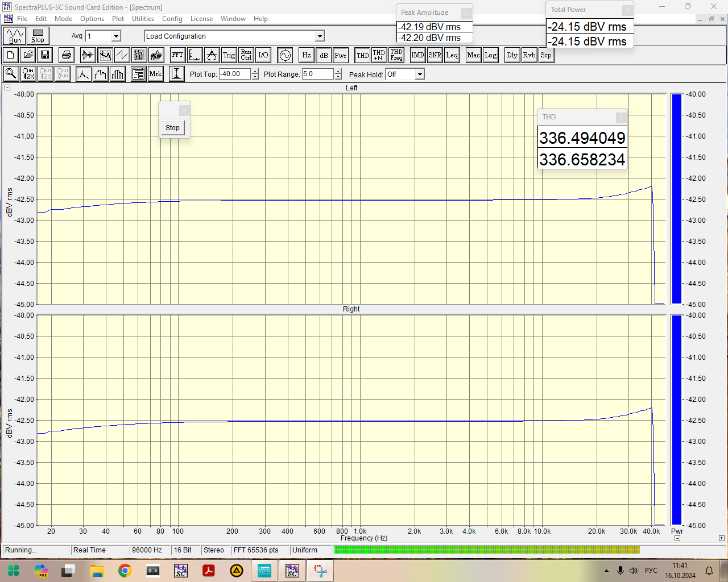Save using the floppy disk icon
This screenshot has width=728, height=582.
click(45, 55)
